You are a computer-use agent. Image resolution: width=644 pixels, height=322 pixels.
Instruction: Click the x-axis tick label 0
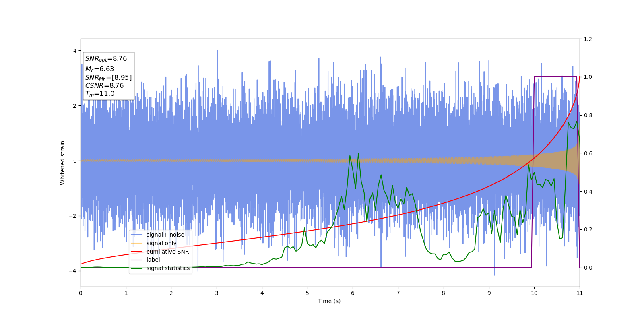tap(80, 293)
